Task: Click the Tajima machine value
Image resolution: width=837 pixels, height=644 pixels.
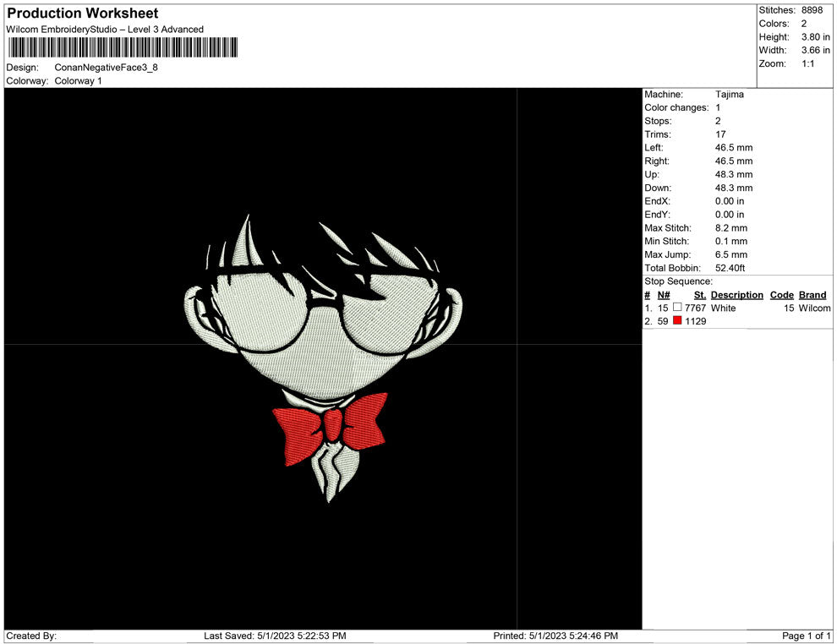Action: [x=730, y=95]
